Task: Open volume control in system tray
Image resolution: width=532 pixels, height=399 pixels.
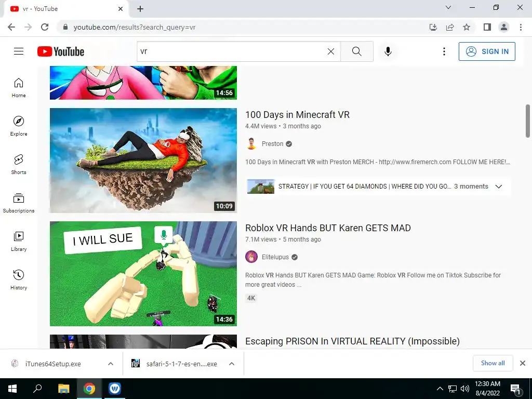Action: (465, 389)
